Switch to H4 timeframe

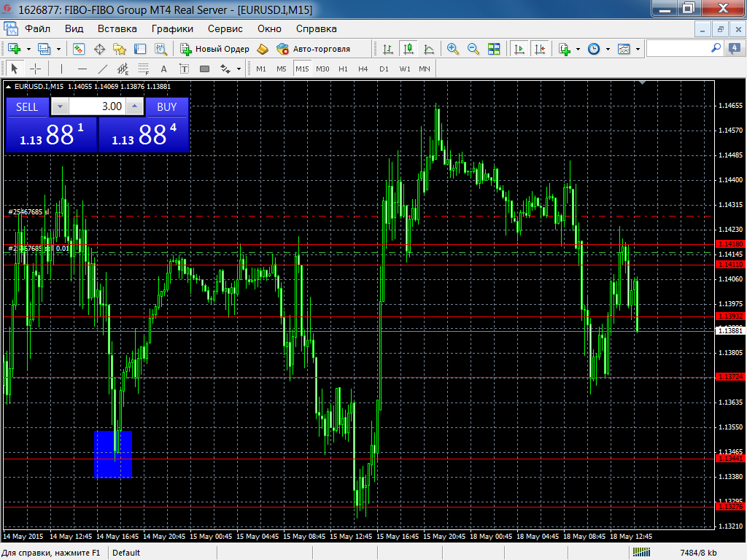(x=363, y=69)
